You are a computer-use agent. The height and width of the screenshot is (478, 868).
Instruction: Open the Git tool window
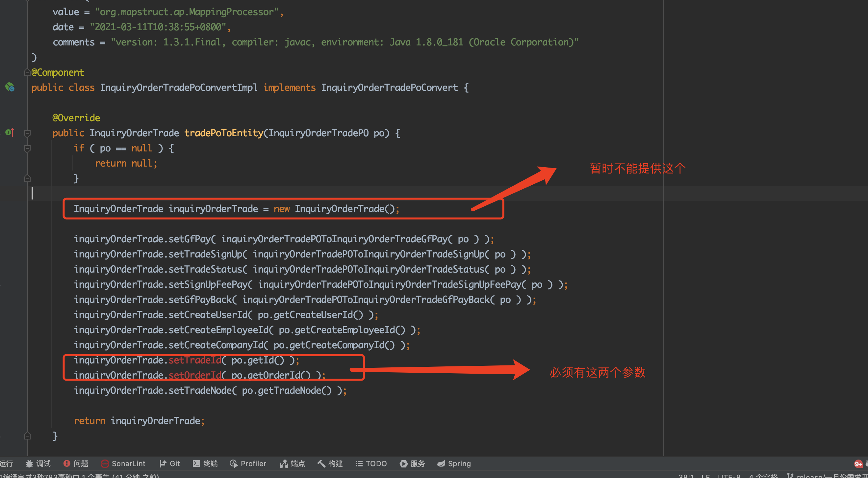coord(169,464)
